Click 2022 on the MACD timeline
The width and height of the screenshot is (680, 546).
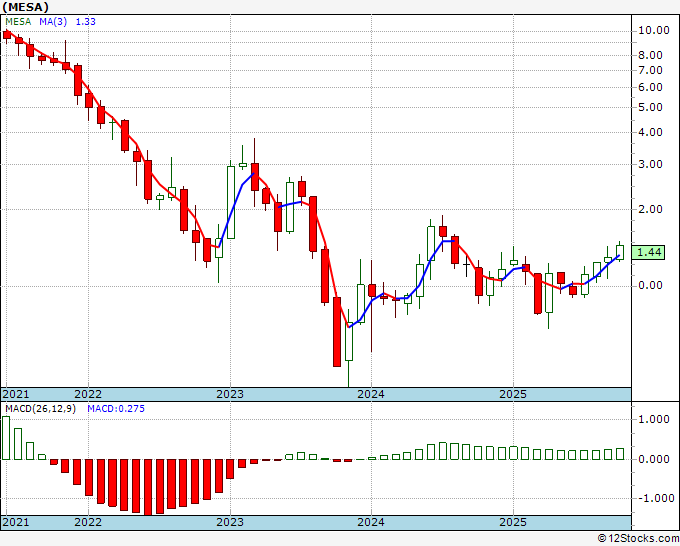pos(88,522)
